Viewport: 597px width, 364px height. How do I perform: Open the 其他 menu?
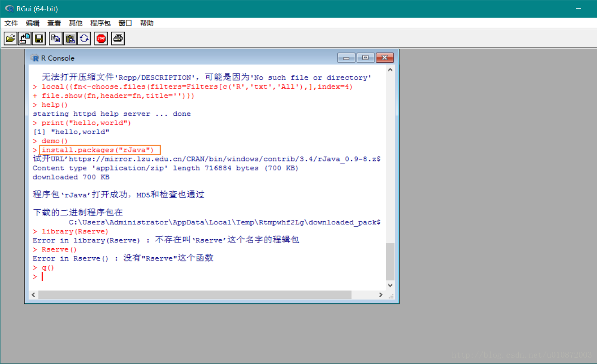point(76,23)
